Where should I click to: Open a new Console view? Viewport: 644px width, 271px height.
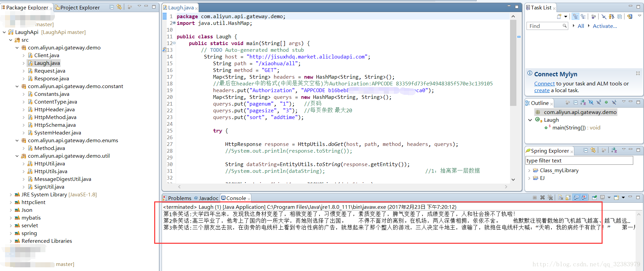616,197
